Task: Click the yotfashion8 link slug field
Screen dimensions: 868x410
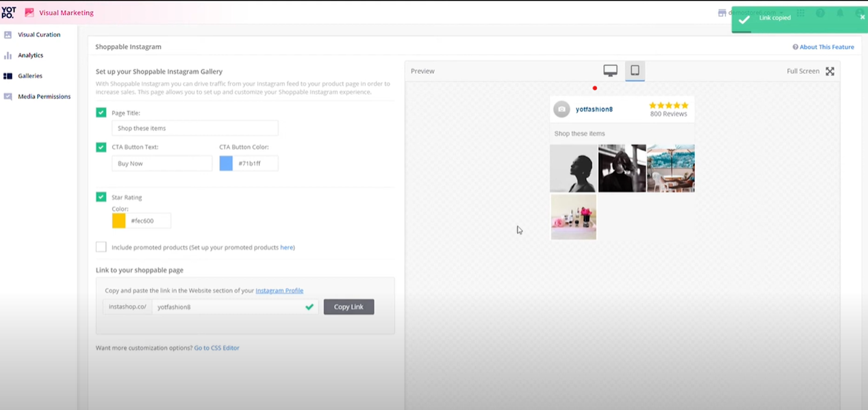Action: (235, 307)
